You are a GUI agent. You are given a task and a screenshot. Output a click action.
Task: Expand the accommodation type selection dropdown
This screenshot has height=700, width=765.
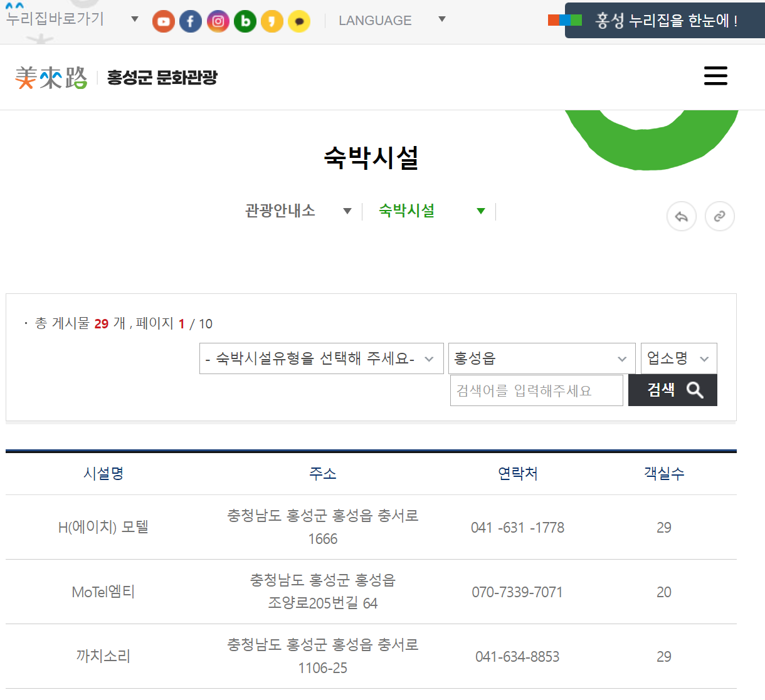click(x=321, y=358)
